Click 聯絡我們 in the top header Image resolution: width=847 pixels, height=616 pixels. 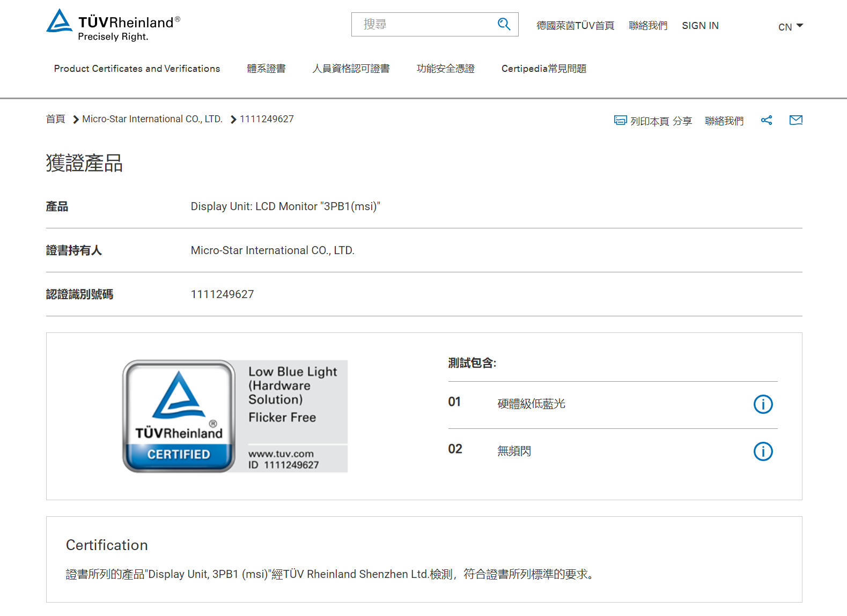coord(648,26)
